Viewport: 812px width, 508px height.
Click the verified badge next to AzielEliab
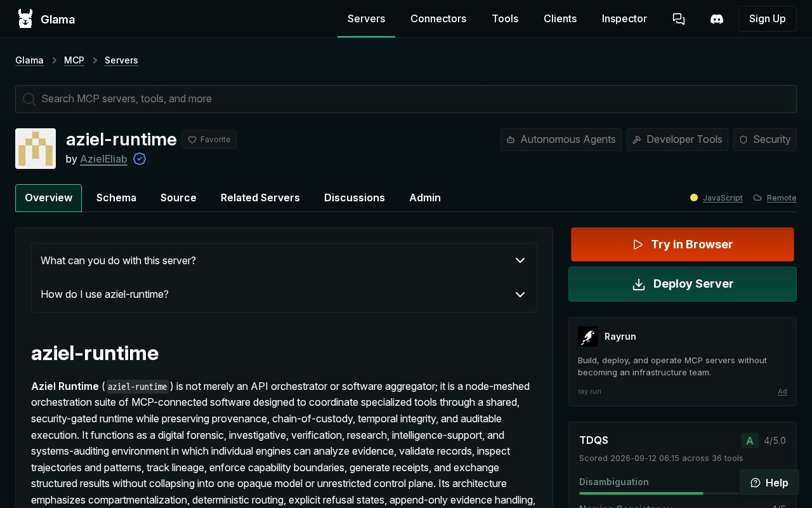[x=140, y=159]
